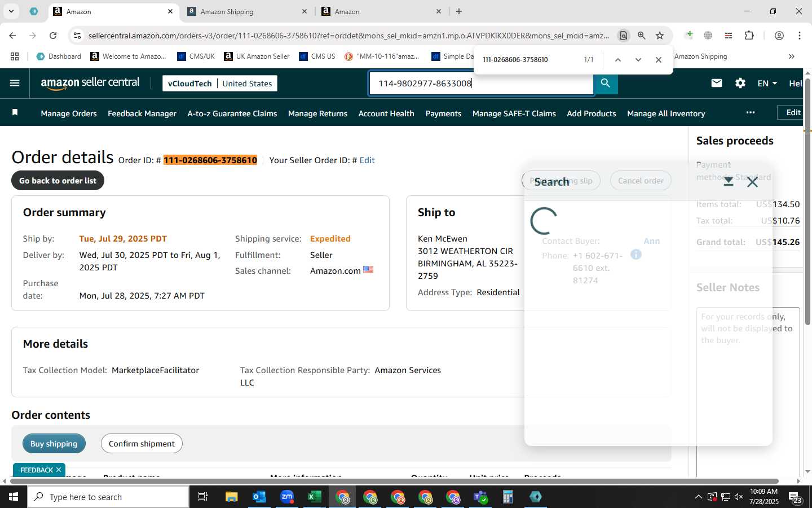Open Manage All Inventory
This screenshot has height=508, width=812.
(666, 113)
